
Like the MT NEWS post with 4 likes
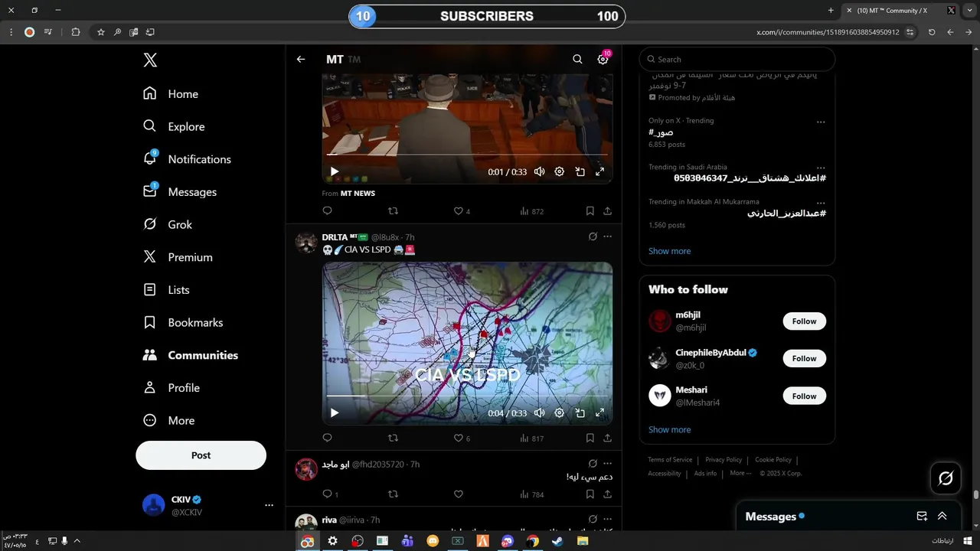(462, 211)
